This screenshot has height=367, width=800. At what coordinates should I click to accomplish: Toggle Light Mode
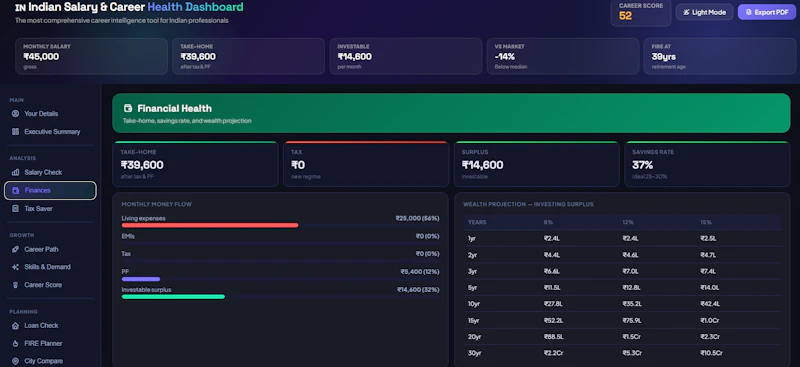(705, 12)
